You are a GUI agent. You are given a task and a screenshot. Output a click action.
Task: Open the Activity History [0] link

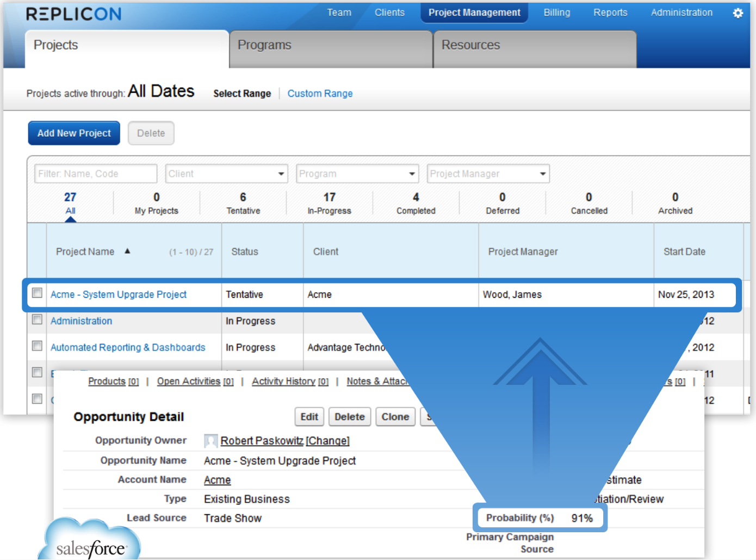pyautogui.click(x=290, y=381)
